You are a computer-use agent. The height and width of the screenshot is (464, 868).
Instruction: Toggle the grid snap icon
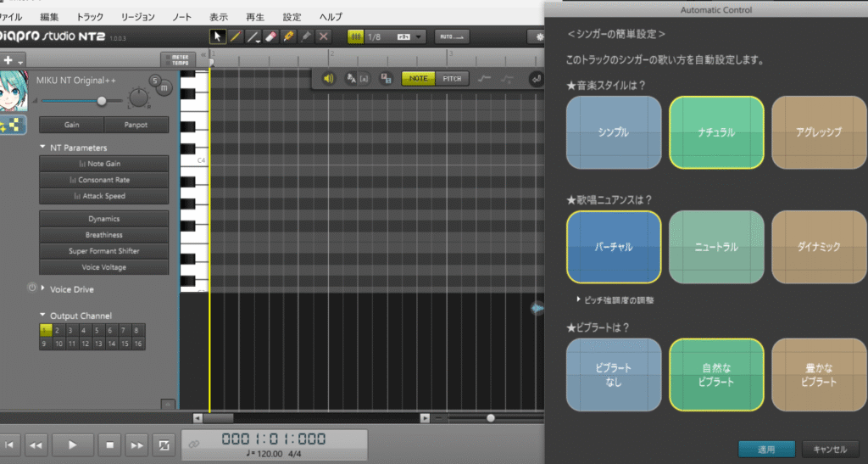tap(355, 36)
